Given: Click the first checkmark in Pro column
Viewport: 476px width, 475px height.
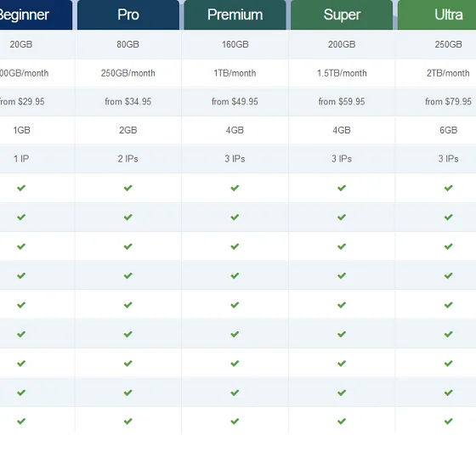Looking at the screenshot, I should tap(128, 188).
